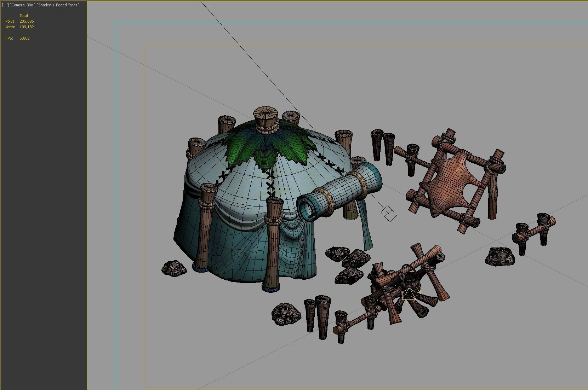Select the rock beside the far right fence
The image size is (588, 390).
coord(500,256)
